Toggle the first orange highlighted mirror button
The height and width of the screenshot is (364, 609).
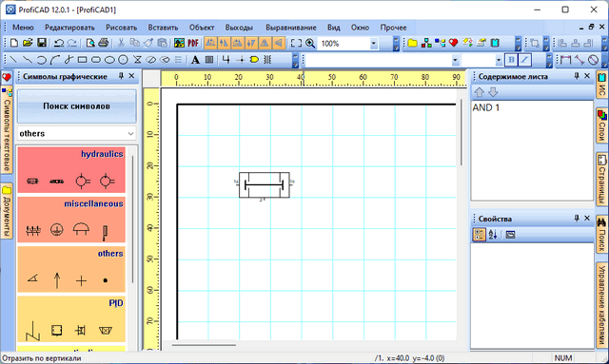(210, 43)
